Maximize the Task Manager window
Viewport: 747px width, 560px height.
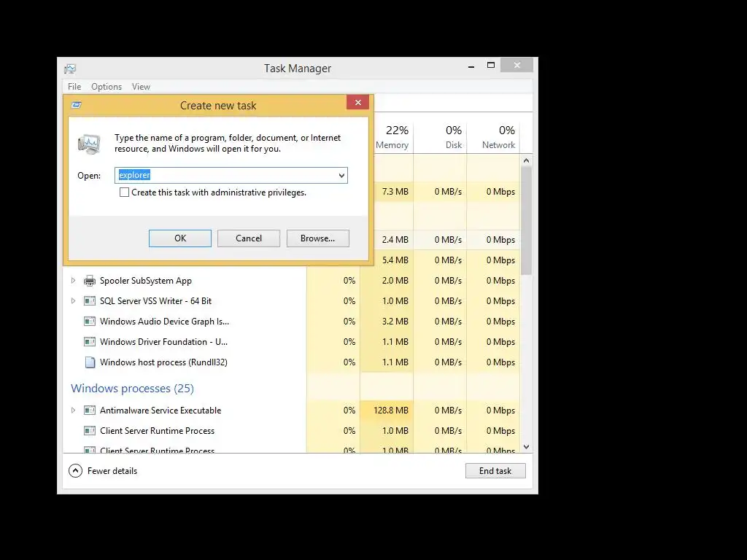(x=491, y=65)
